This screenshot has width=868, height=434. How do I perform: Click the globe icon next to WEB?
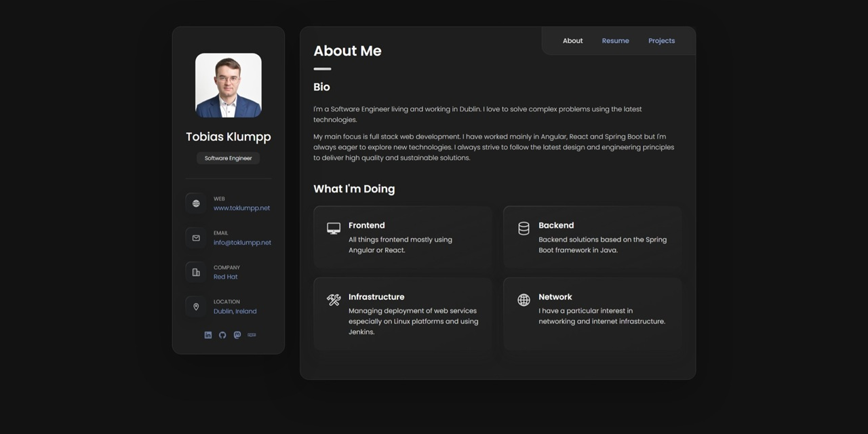196,203
